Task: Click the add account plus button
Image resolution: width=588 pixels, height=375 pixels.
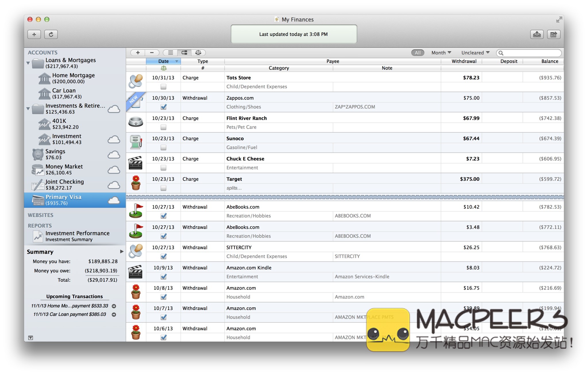Action: (34, 35)
